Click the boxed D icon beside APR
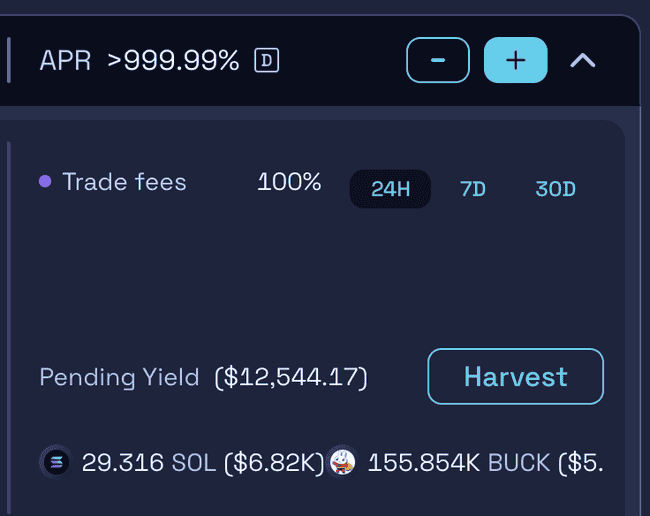Image resolution: width=650 pixels, height=516 pixels. (266, 61)
